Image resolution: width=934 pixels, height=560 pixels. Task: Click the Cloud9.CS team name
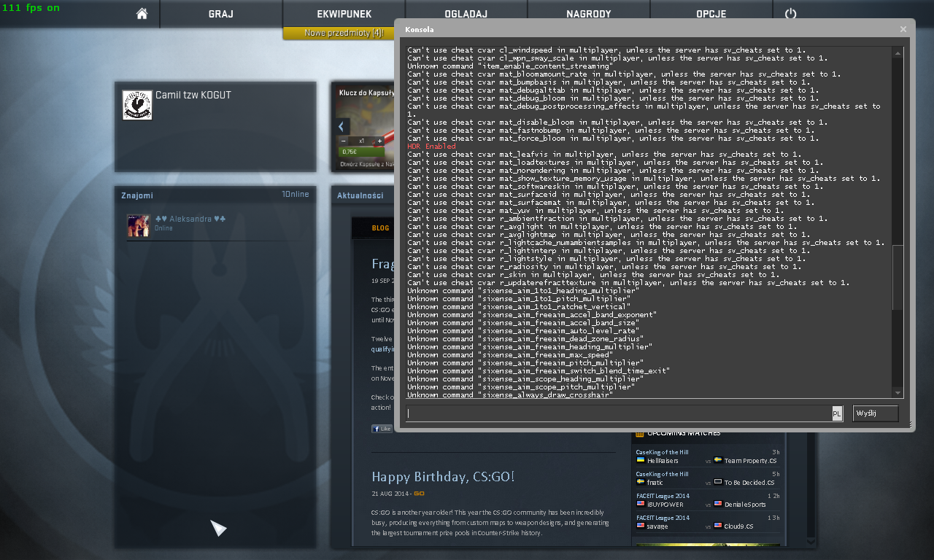click(739, 526)
